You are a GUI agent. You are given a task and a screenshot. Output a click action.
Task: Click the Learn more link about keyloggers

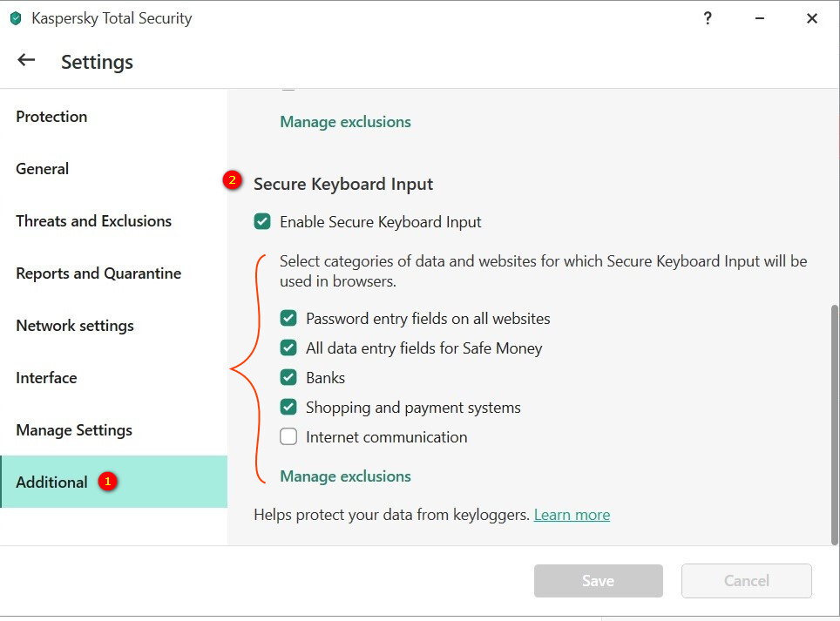(572, 515)
